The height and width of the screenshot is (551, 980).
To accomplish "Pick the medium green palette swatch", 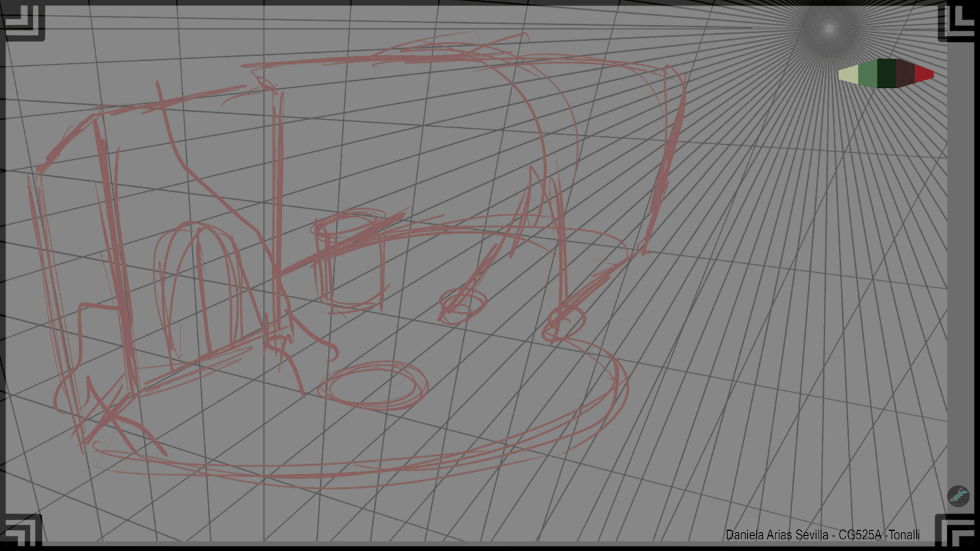I will (868, 73).
